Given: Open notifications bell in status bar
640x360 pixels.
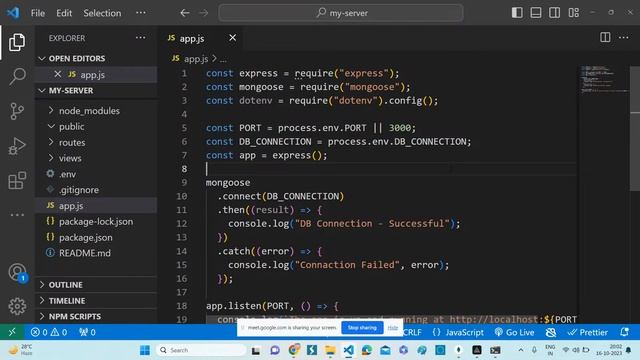Looking at the screenshot, I should 624,332.
